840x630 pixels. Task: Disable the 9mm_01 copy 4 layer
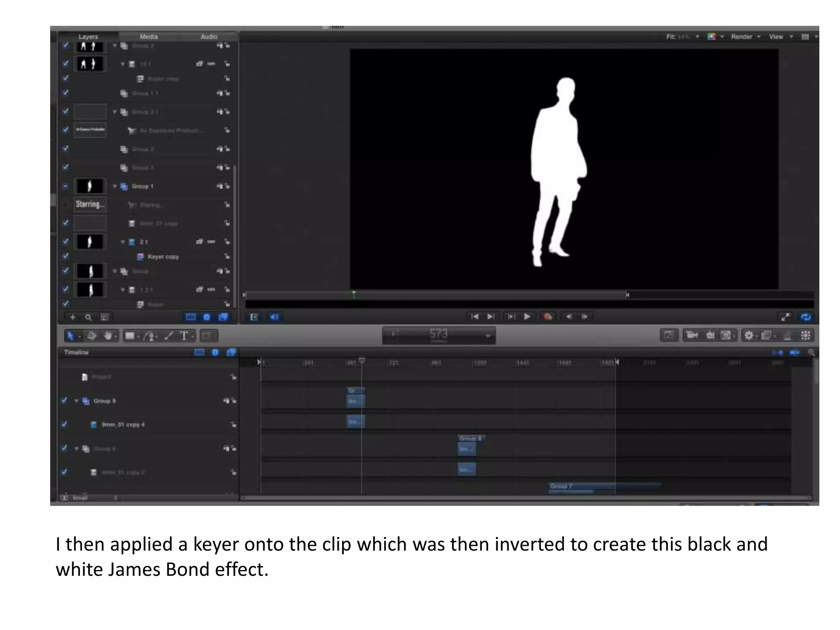coord(64,424)
